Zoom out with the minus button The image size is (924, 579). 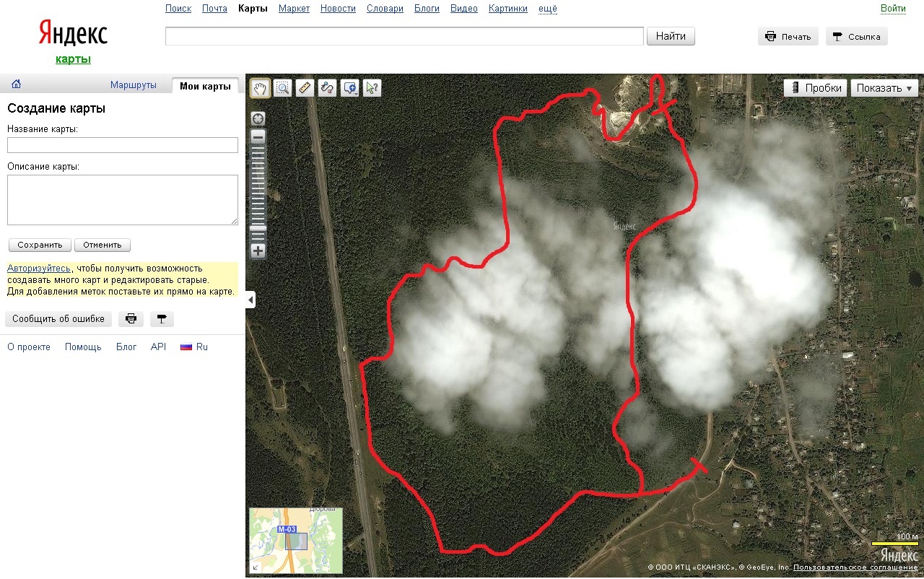pos(258,136)
